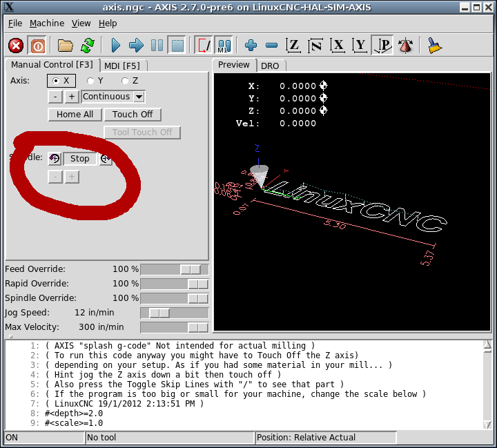The image size is (497, 448).
Task: Open the Machine menu
Action: click(47, 23)
